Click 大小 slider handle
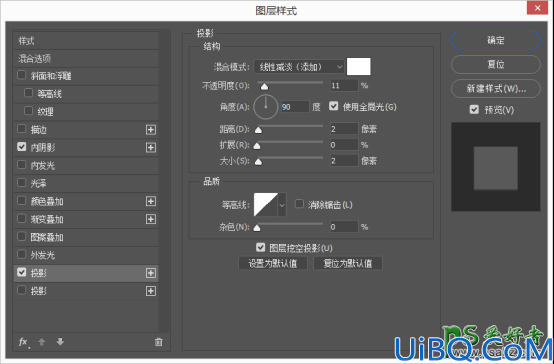554x364 pixels. point(258,162)
